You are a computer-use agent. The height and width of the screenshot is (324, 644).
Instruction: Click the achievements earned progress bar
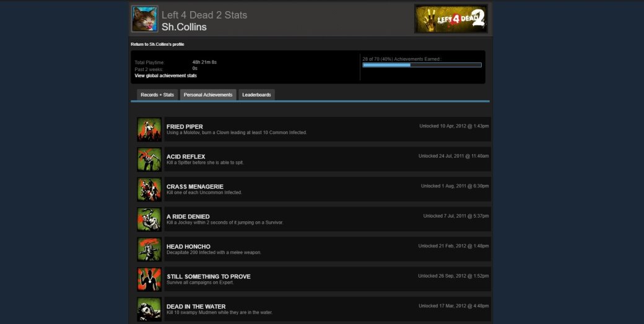click(x=422, y=65)
